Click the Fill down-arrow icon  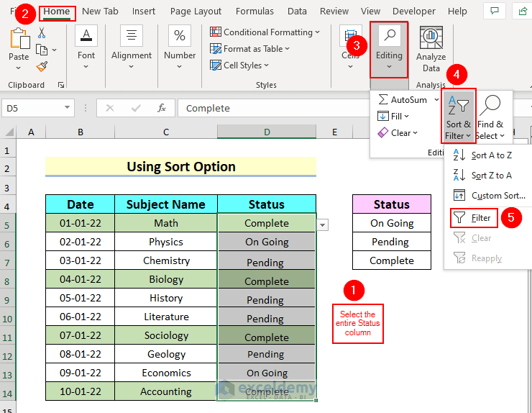coord(382,116)
